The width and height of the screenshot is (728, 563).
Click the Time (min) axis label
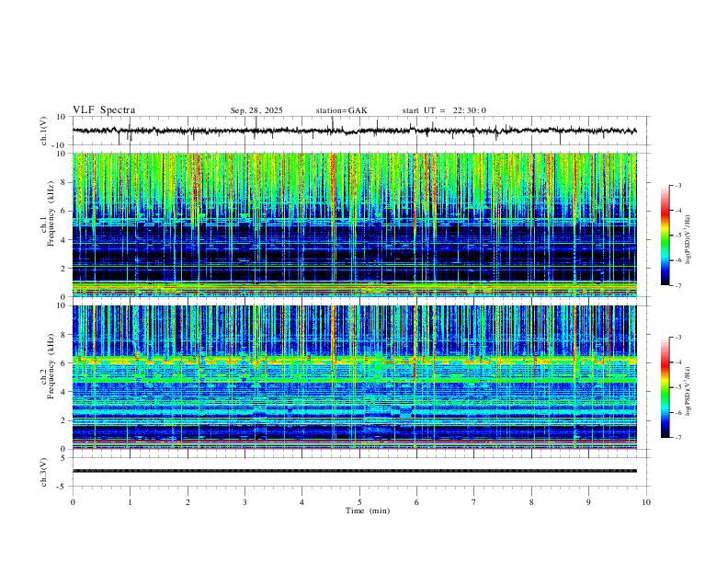tap(368, 511)
